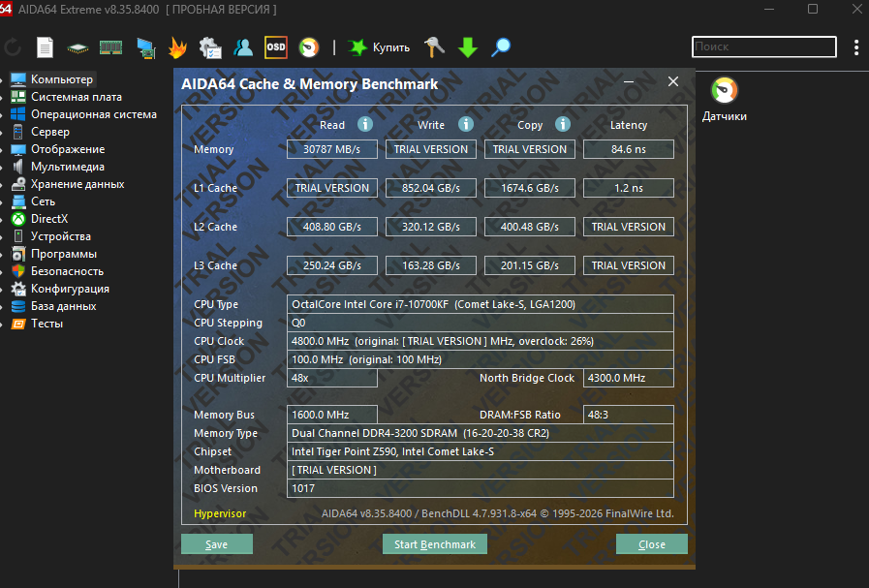Close benchmark dialog with X icon

[x=672, y=81]
